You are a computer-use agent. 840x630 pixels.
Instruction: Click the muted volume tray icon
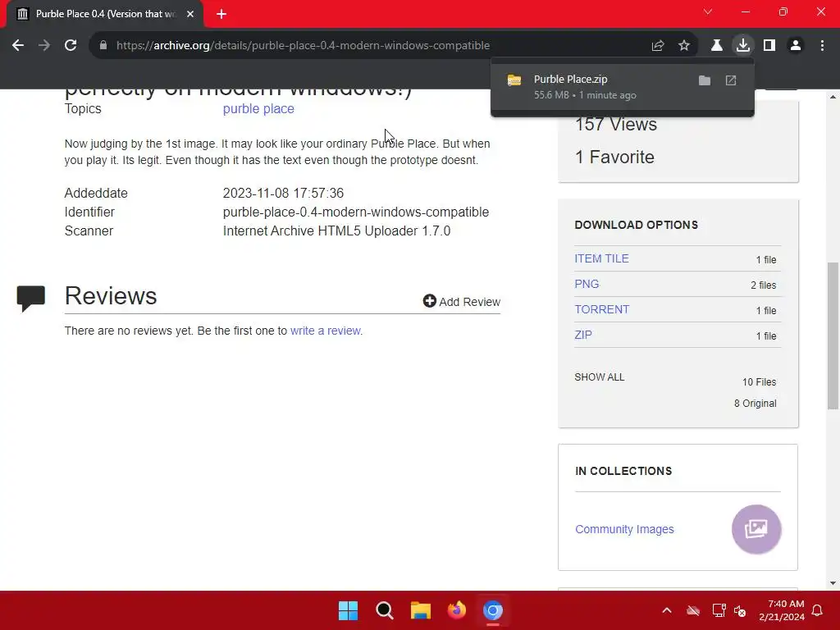(x=740, y=610)
